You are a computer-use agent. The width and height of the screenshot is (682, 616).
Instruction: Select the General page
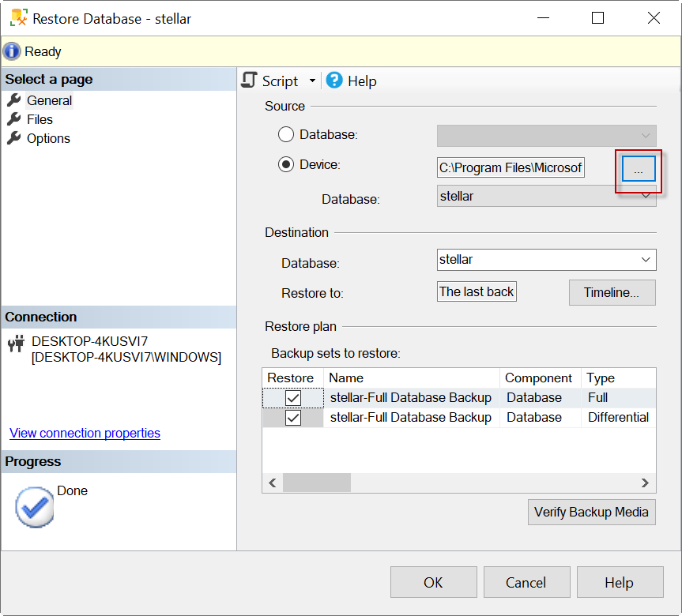(49, 100)
